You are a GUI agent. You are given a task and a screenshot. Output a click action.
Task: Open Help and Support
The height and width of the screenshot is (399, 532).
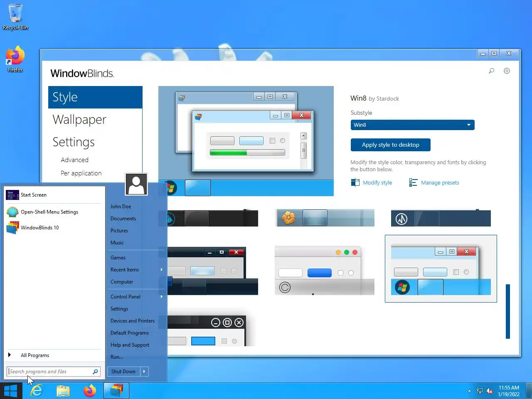(x=130, y=345)
